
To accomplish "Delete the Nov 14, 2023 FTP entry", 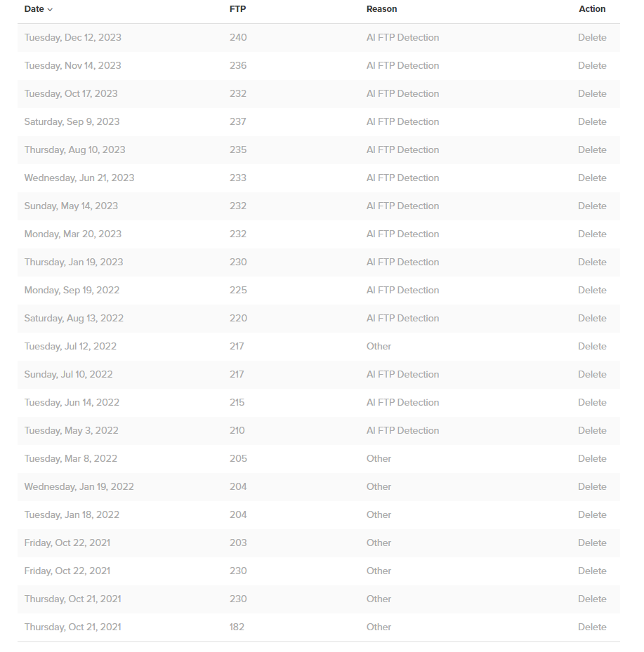I will pyautogui.click(x=592, y=66).
